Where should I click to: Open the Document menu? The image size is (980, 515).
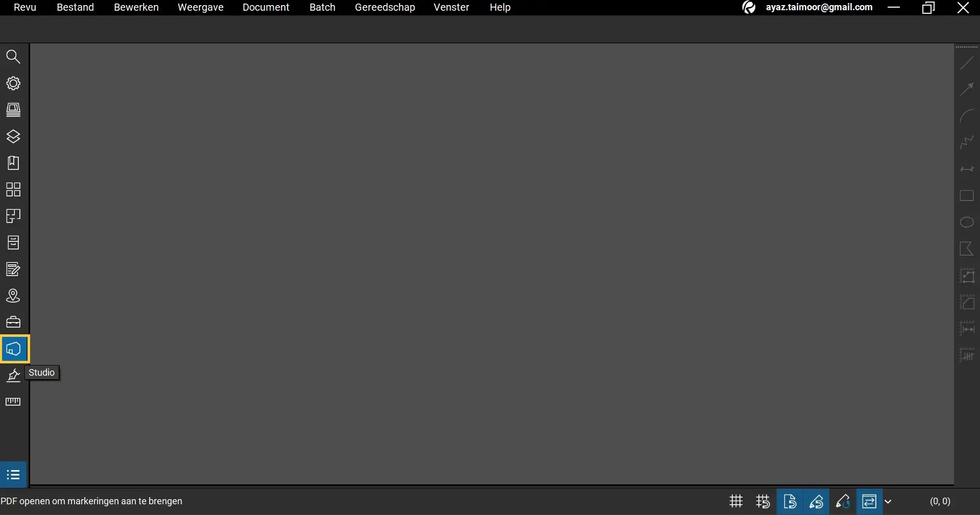(x=266, y=7)
